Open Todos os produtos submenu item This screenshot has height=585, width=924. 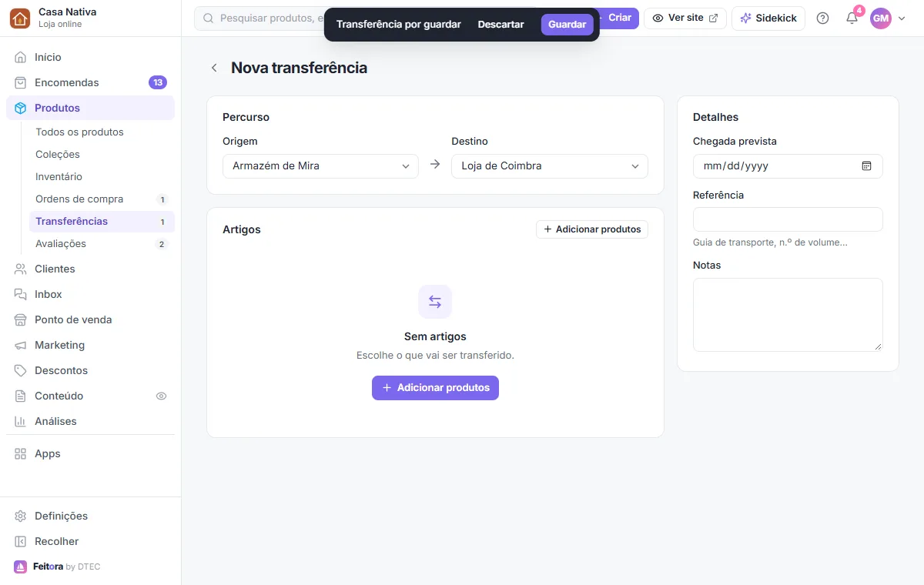coord(102,132)
